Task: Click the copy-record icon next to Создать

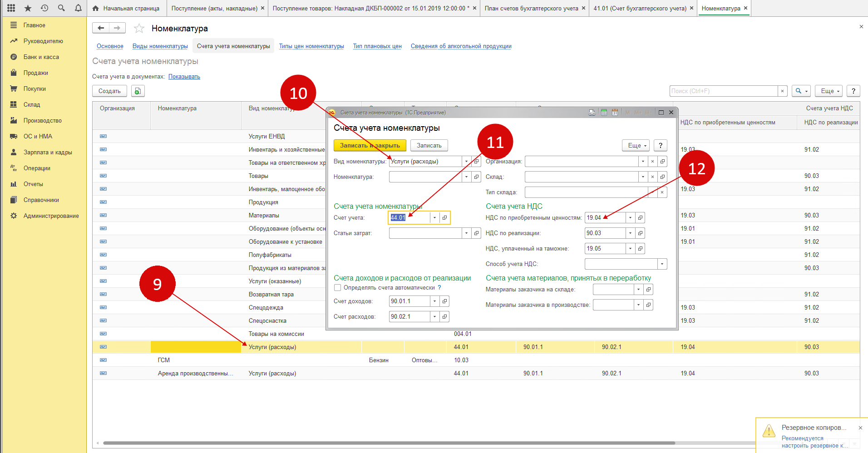Action: click(138, 91)
